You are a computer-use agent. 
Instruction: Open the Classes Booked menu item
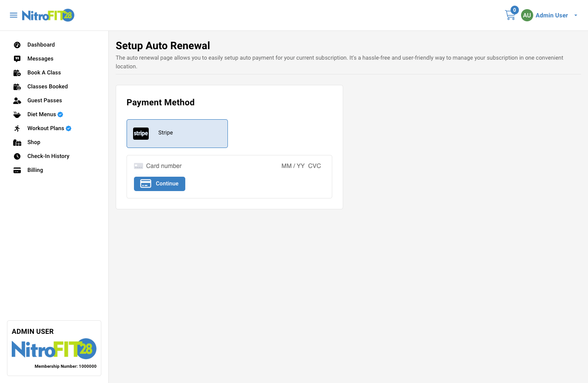coord(47,87)
